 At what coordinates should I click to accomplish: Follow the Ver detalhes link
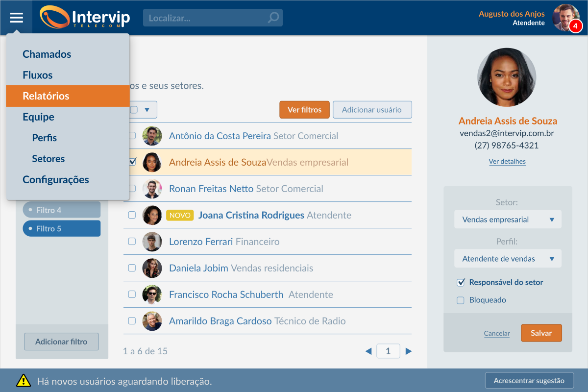tap(507, 162)
